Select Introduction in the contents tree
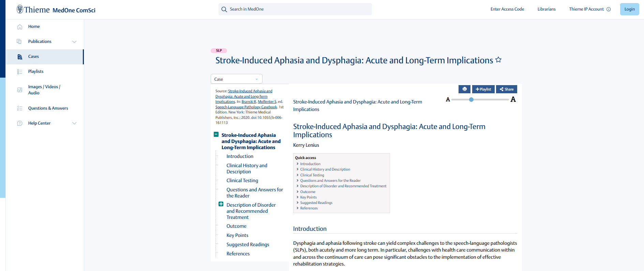 (240, 156)
